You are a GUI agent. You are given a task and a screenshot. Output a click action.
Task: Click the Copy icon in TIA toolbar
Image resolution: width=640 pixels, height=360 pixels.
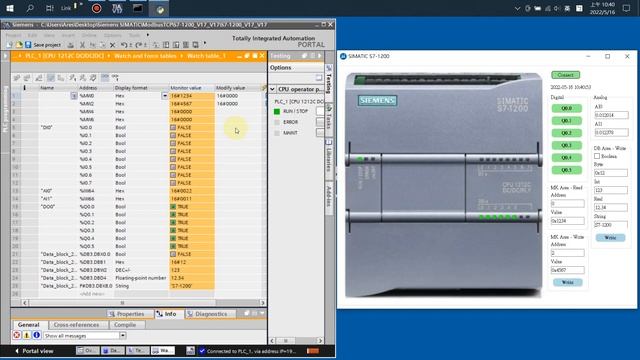point(93,45)
